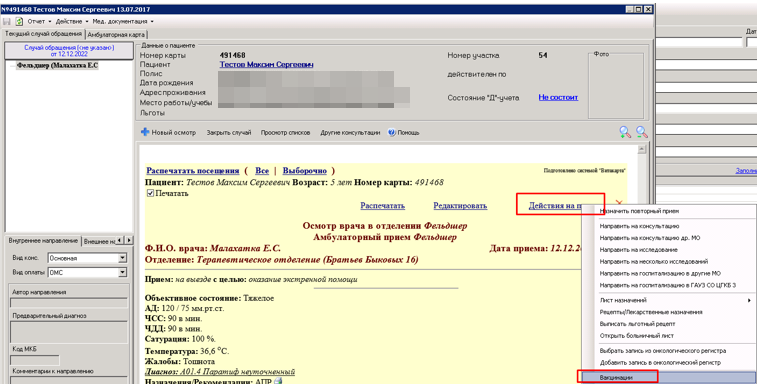
Task: Click the green magnifier icon above visit
Action: tap(625, 132)
